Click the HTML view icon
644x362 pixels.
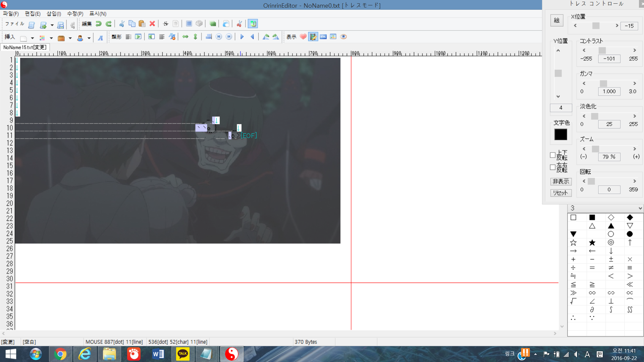pos(323,37)
